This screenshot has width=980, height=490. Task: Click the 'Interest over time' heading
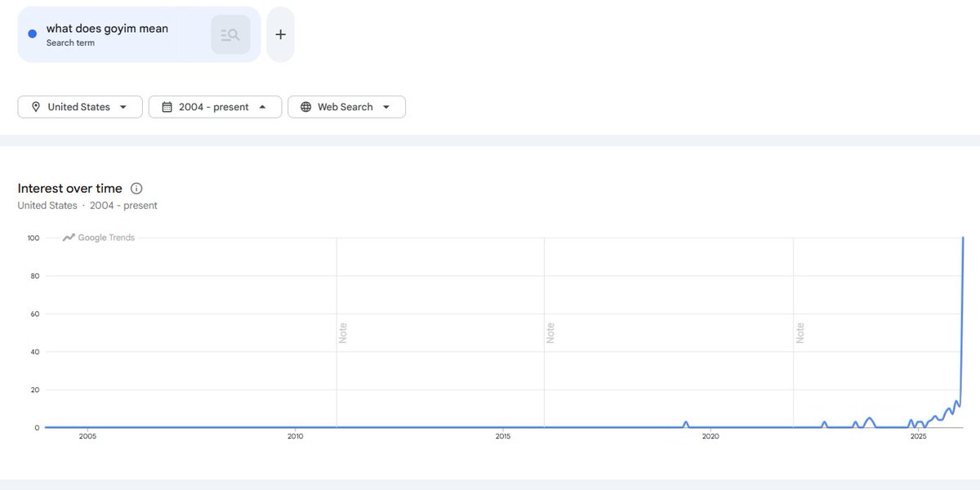pos(69,189)
